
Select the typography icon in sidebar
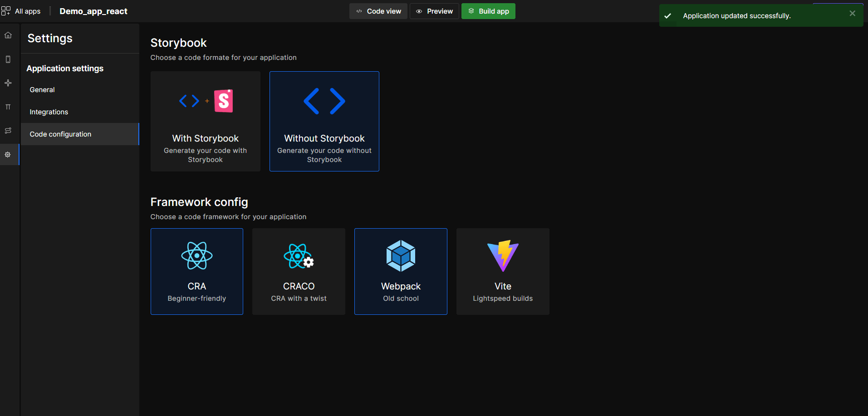[x=8, y=107]
